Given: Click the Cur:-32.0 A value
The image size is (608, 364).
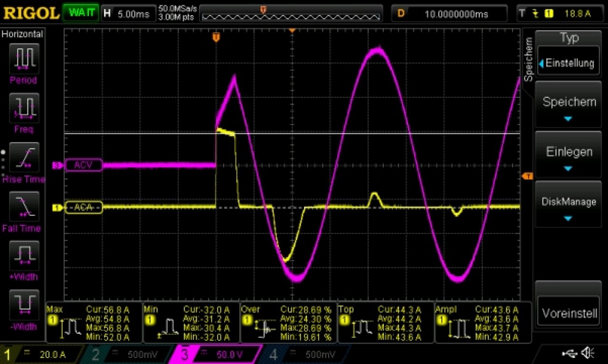Looking at the screenshot, I should pyautogui.click(x=206, y=309).
